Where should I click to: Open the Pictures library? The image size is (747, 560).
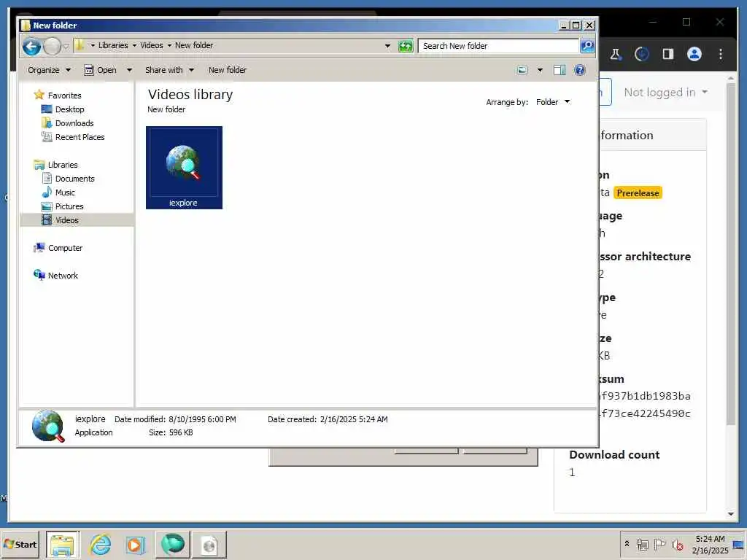click(x=69, y=206)
